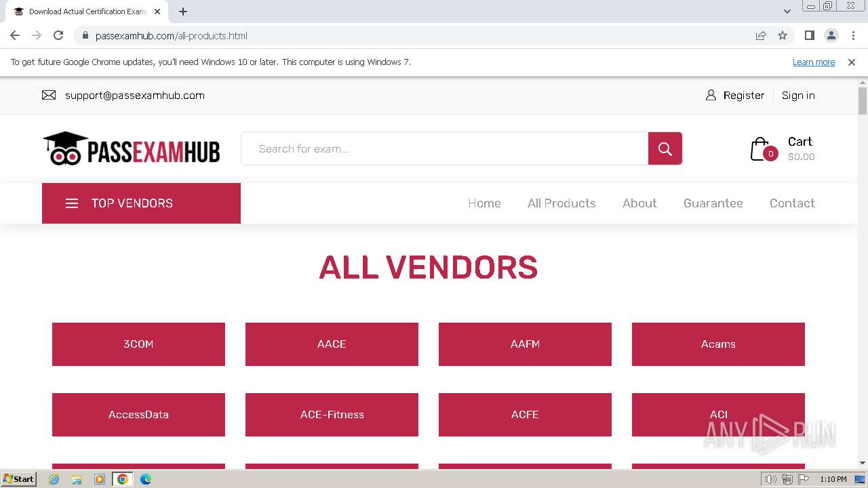Click Chrome icon in taskbar
Screen dimensions: 868x488
pyautogui.click(x=122, y=479)
